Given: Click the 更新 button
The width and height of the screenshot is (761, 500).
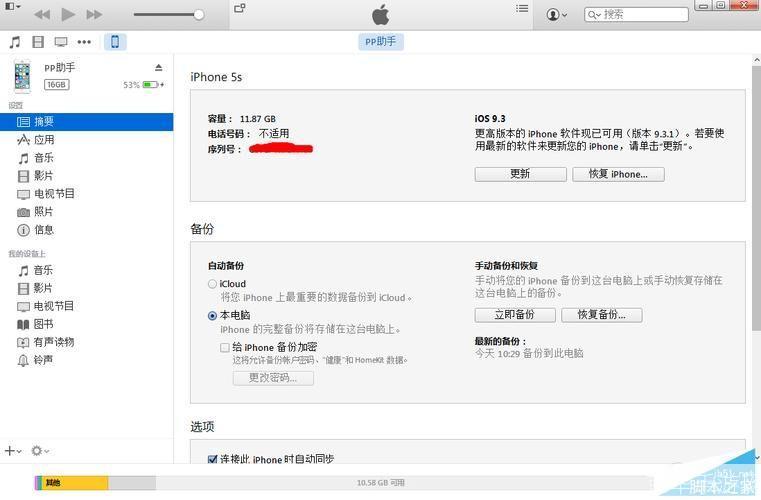Looking at the screenshot, I should (x=520, y=174).
